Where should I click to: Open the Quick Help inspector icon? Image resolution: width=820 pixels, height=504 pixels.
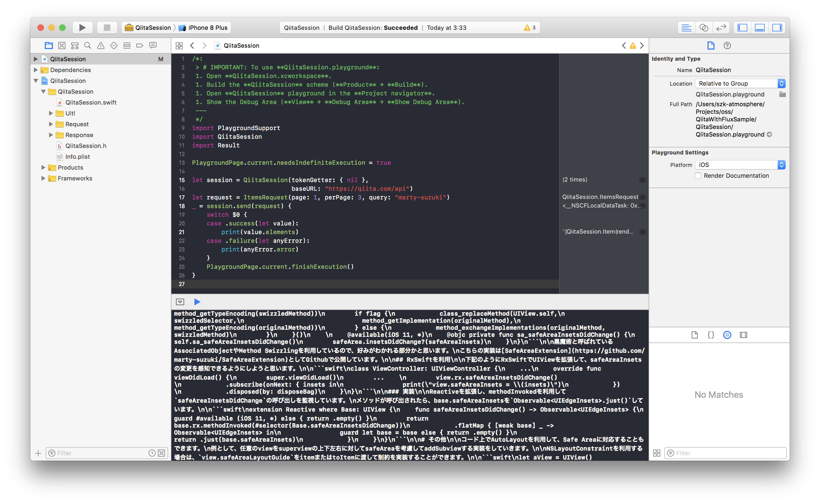coord(727,45)
